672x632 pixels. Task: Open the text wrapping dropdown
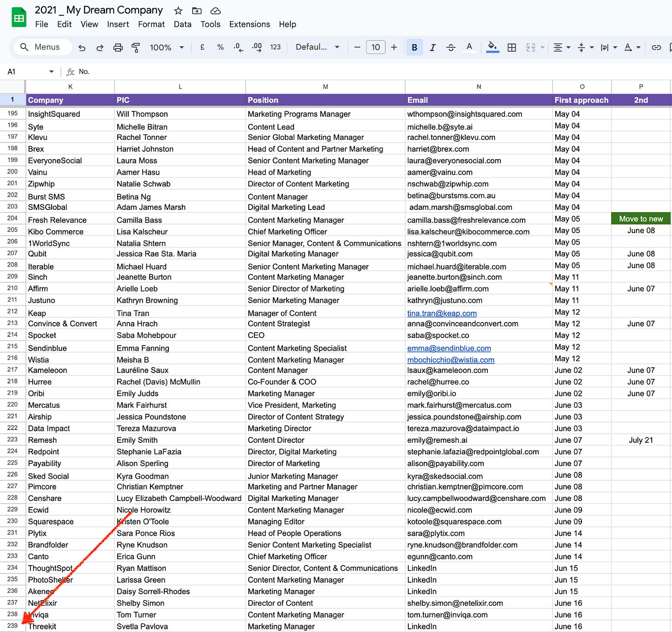tap(609, 47)
